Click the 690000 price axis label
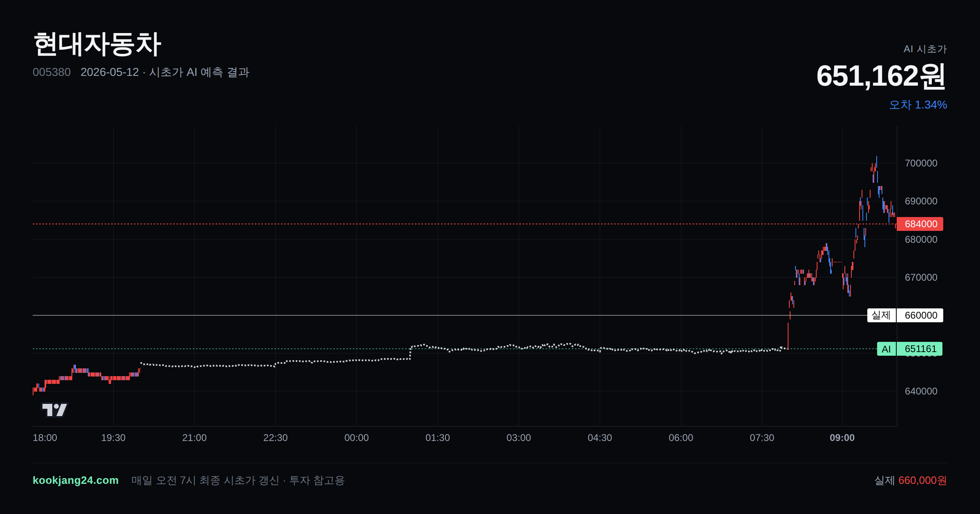The height and width of the screenshot is (514, 980). 921,201
